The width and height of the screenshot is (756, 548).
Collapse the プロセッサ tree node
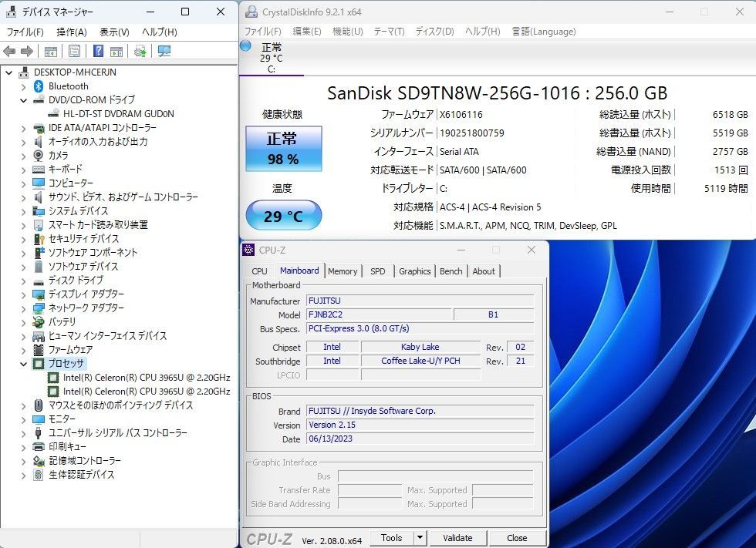tap(23, 364)
